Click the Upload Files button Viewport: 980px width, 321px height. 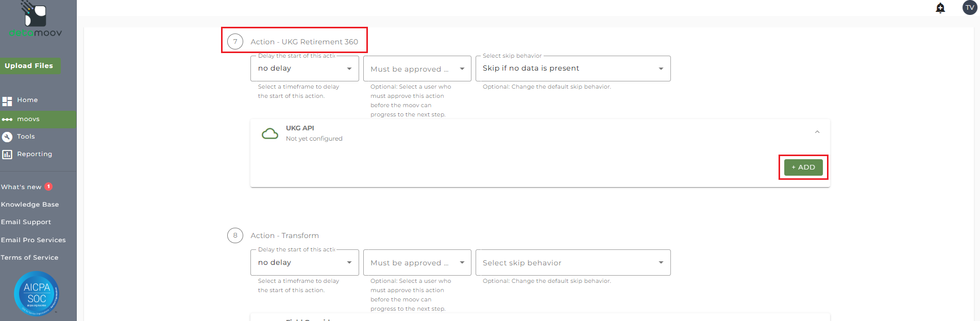point(29,66)
